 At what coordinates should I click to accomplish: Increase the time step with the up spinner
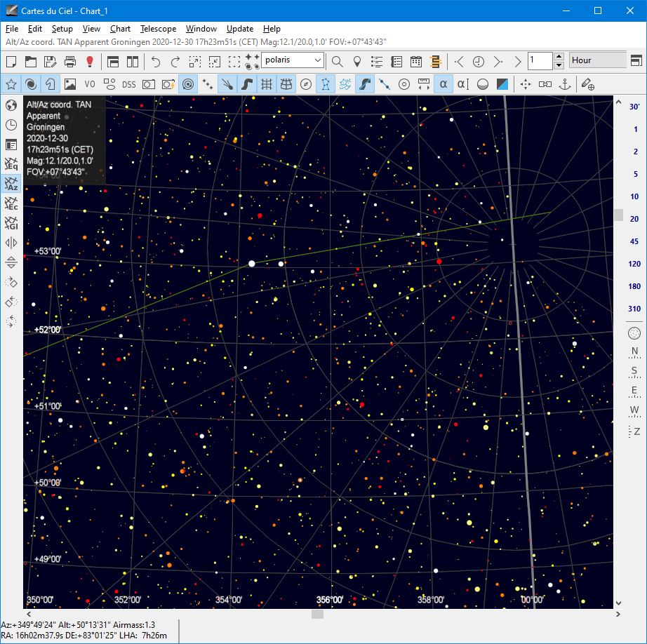click(559, 57)
